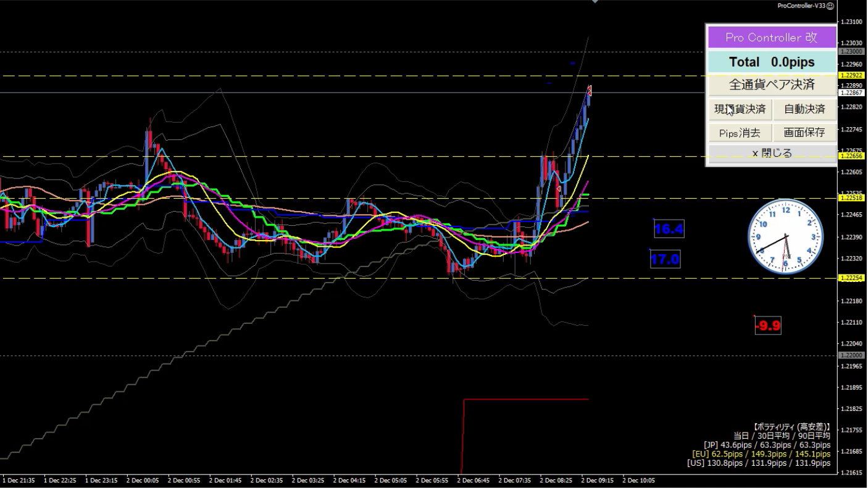Close all currency pairs with 全通貨ペア決済

(771, 85)
